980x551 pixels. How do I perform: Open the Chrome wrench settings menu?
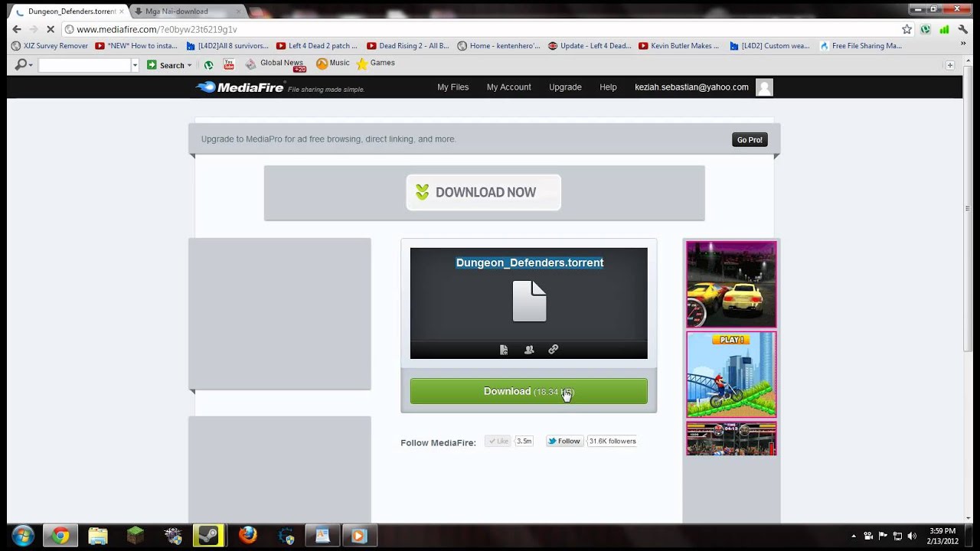click(x=963, y=29)
